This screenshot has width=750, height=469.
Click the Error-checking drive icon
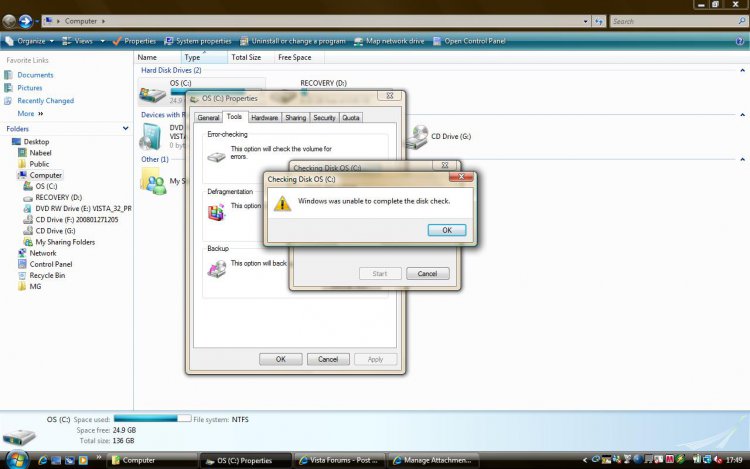coord(216,157)
